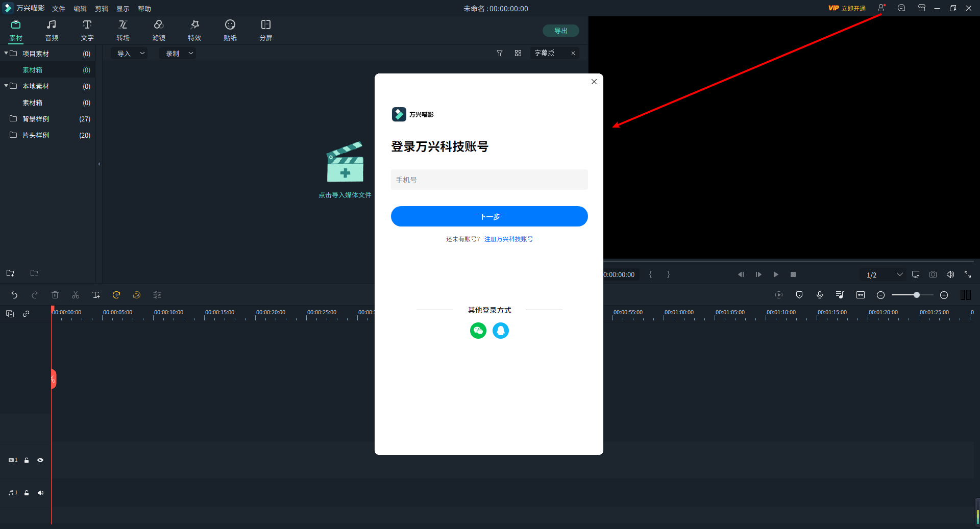Step back one frame in preview
The width and height of the screenshot is (980, 529).
(x=741, y=274)
